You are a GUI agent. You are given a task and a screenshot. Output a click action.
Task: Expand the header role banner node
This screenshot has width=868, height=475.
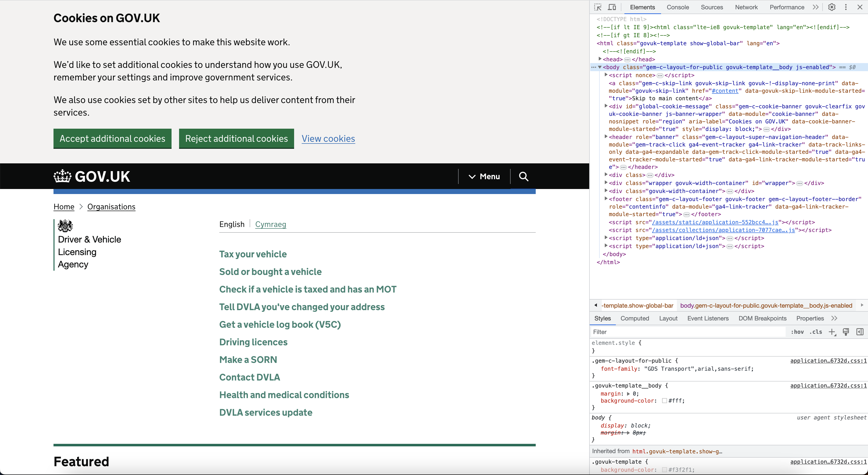tap(606, 136)
